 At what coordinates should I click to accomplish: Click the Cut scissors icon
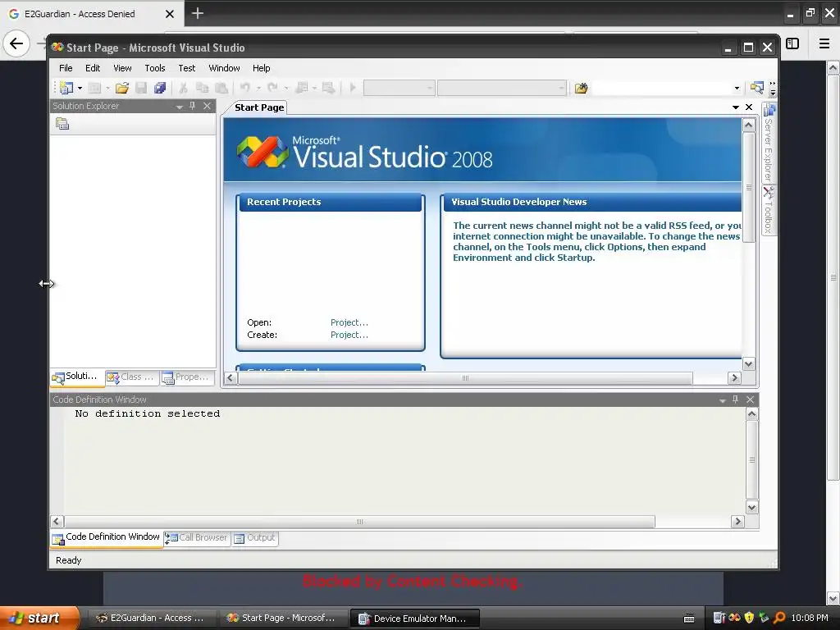pos(183,88)
